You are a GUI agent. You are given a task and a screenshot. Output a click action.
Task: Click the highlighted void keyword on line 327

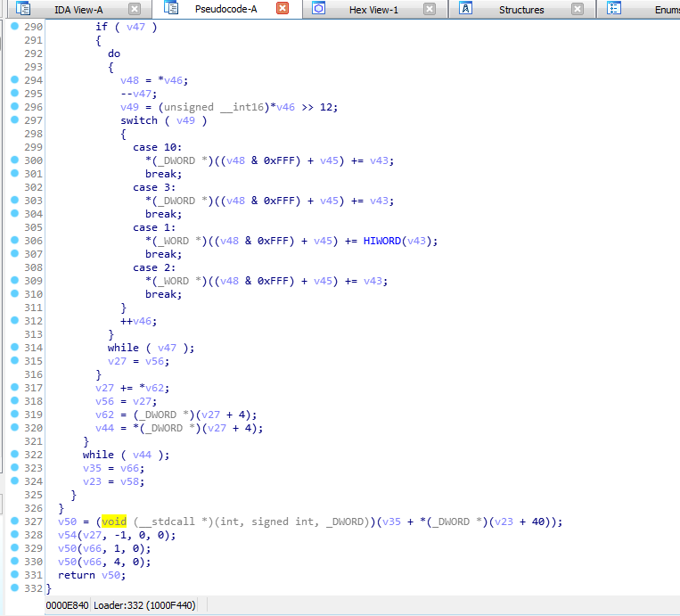tap(114, 522)
